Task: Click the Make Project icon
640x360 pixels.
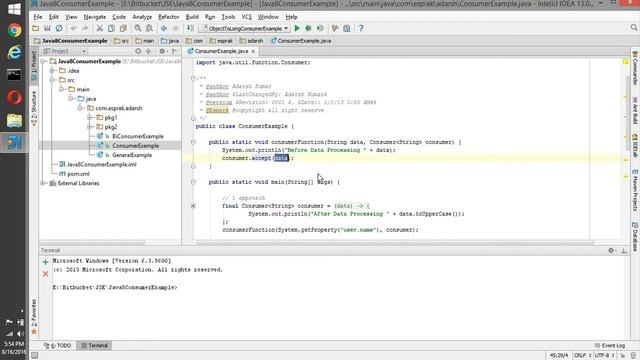Action: (x=190, y=29)
